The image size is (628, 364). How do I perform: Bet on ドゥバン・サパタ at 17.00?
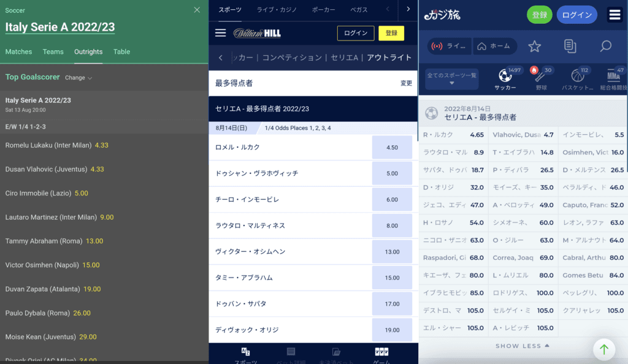tap(392, 303)
